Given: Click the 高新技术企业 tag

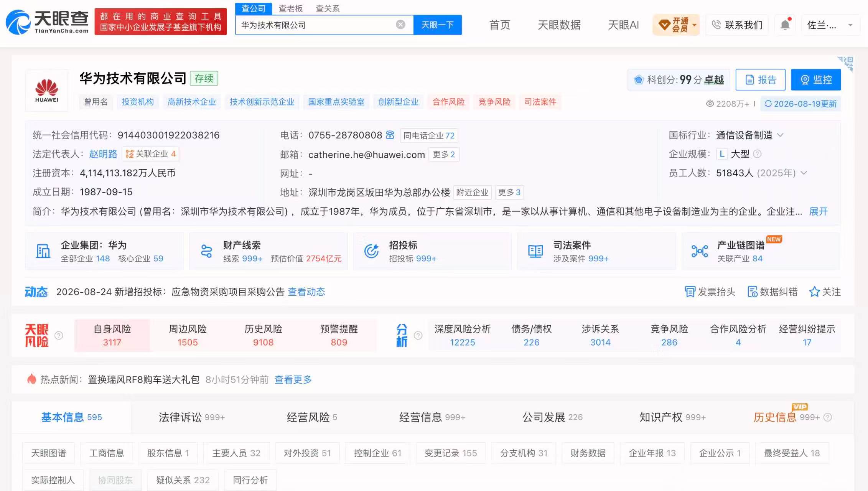Looking at the screenshot, I should tap(192, 102).
